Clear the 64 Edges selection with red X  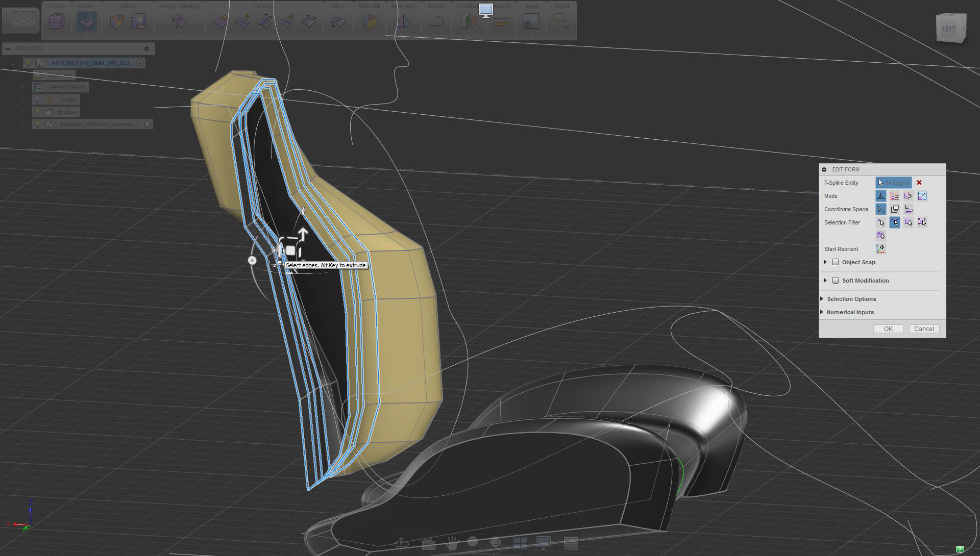click(919, 183)
